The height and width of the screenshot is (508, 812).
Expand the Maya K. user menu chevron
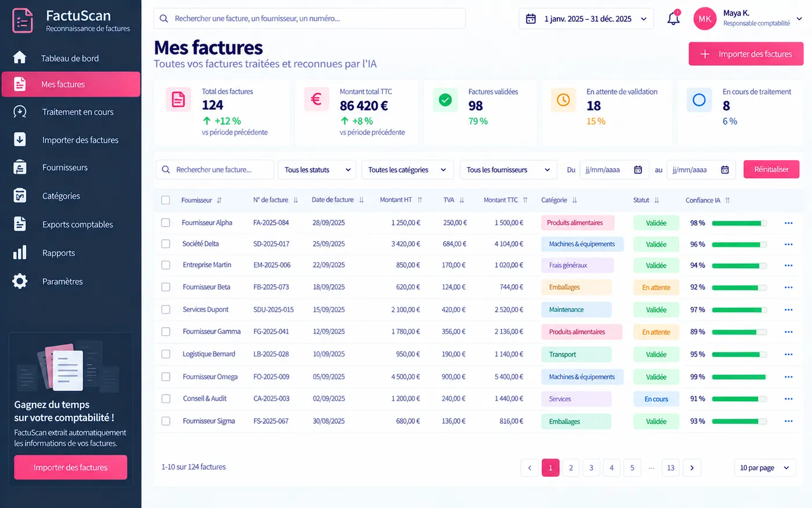[x=799, y=19]
